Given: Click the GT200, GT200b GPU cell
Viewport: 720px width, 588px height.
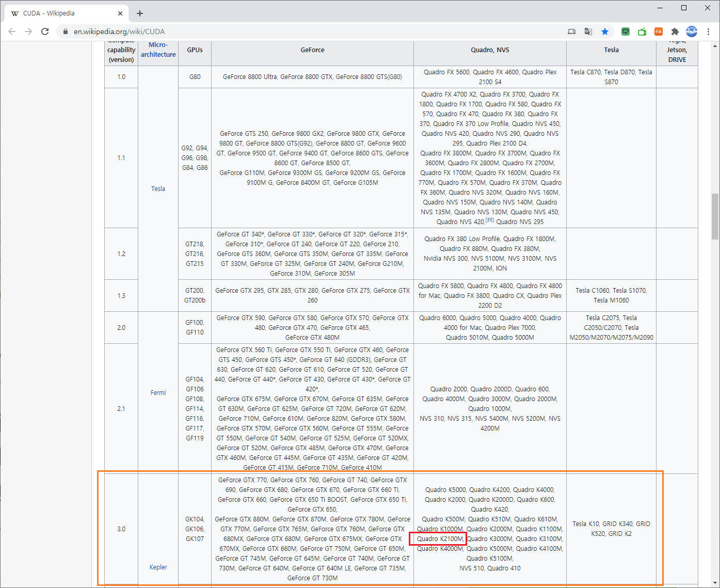Looking at the screenshot, I should pos(195,296).
